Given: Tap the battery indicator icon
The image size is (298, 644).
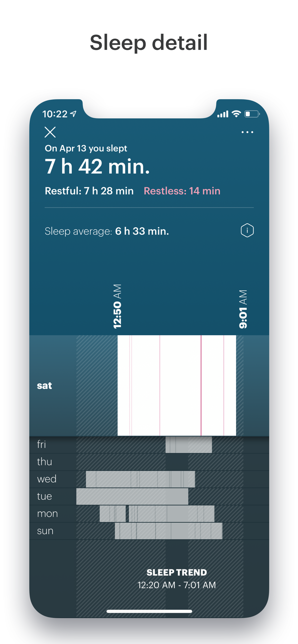Looking at the screenshot, I should (x=252, y=114).
